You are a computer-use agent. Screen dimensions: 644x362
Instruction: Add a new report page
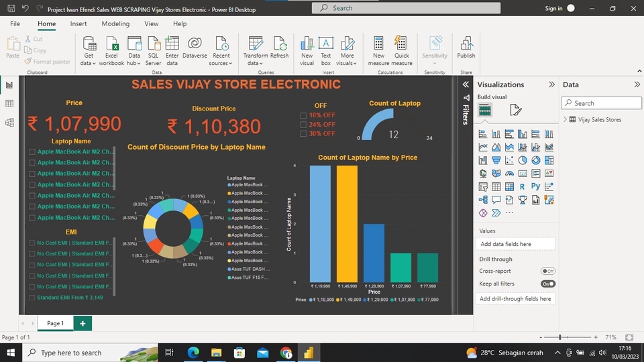coord(83,323)
